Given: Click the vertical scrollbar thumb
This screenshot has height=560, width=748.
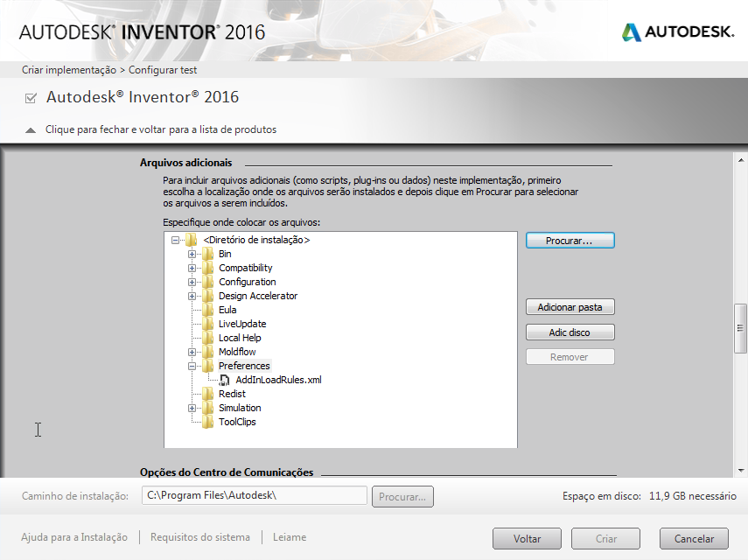Looking at the screenshot, I should coord(740,328).
